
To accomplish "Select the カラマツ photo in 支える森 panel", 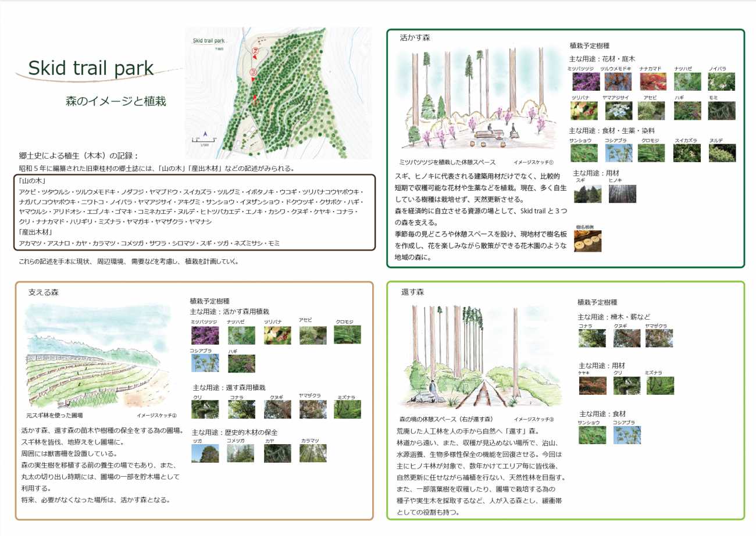I will [313, 453].
